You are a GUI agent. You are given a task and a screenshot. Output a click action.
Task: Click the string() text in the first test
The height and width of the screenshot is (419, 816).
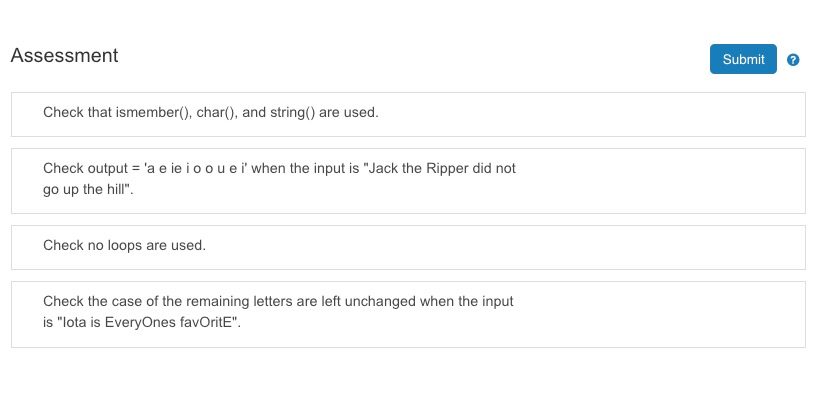click(292, 112)
